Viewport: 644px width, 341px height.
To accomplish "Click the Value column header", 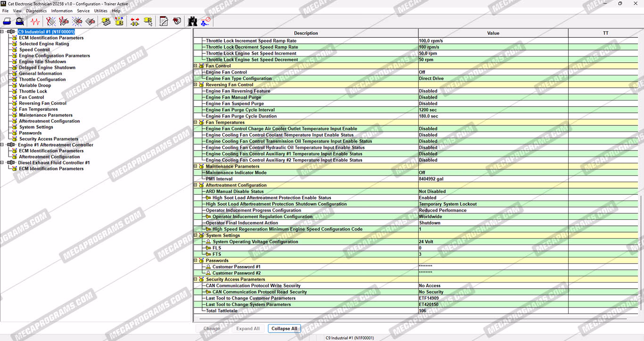I will pyautogui.click(x=493, y=33).
